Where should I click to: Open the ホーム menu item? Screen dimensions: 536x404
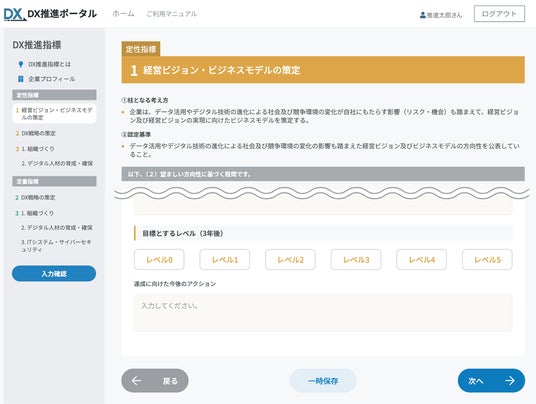tap(123, 14)
